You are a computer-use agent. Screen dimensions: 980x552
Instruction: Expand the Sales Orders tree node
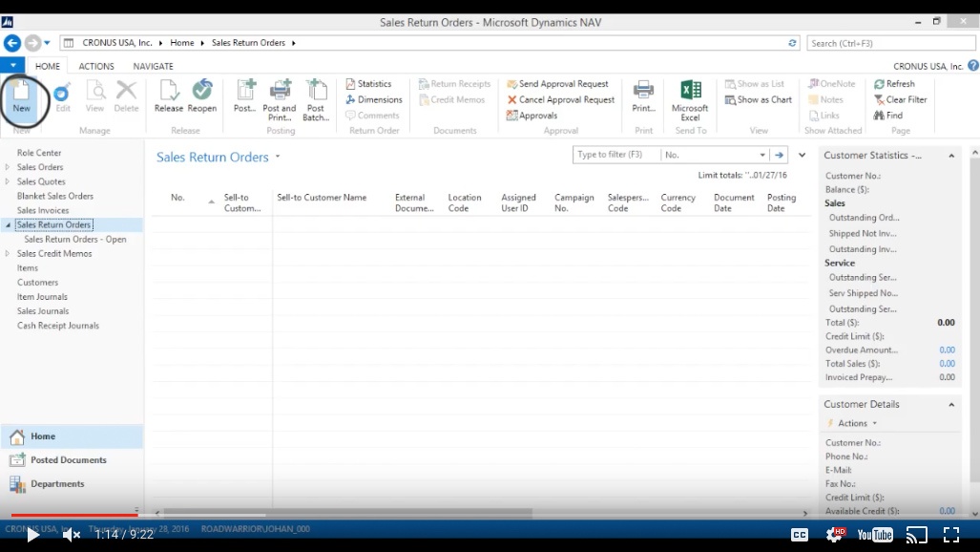pyautogui.click(x=8, y=167)
